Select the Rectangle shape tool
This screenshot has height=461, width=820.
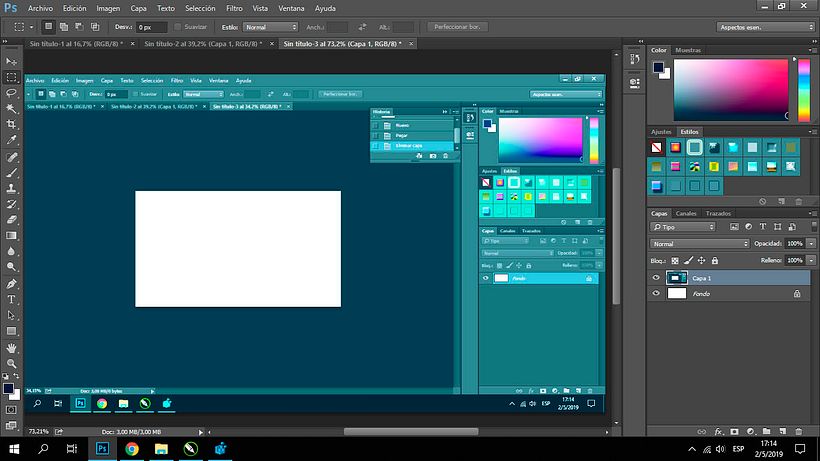click(x=11, y=331)
